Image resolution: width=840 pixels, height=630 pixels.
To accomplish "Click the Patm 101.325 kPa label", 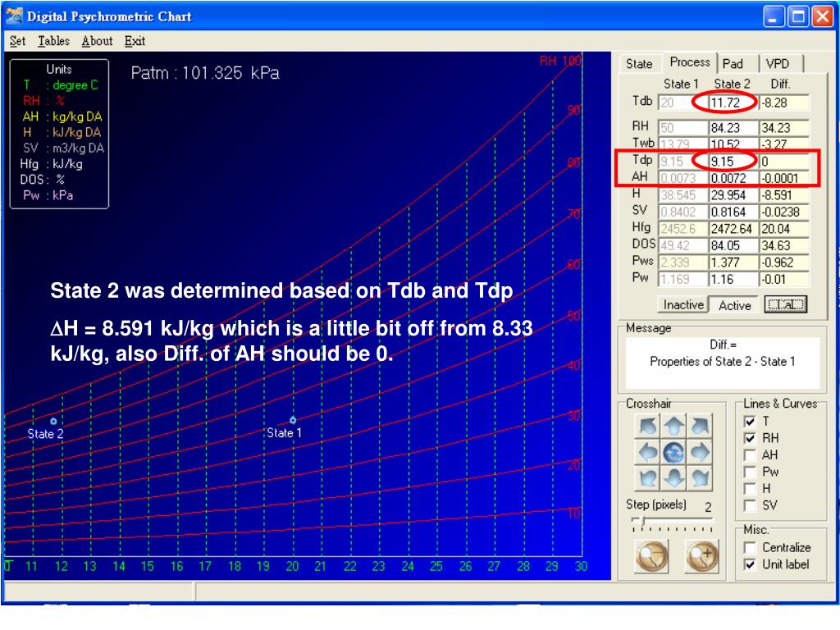I will click(205, 73).
